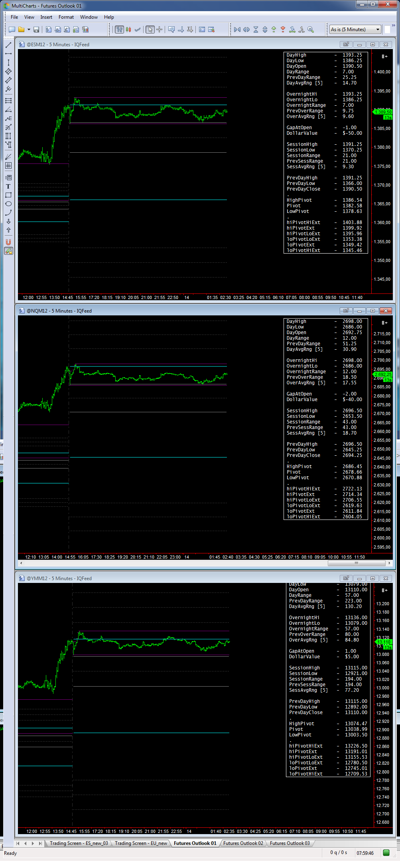The width and height of the screenshot is (400, 868).
Task: Select the Fibonacci Speed Fan tool
Action: tap(8, 109)
